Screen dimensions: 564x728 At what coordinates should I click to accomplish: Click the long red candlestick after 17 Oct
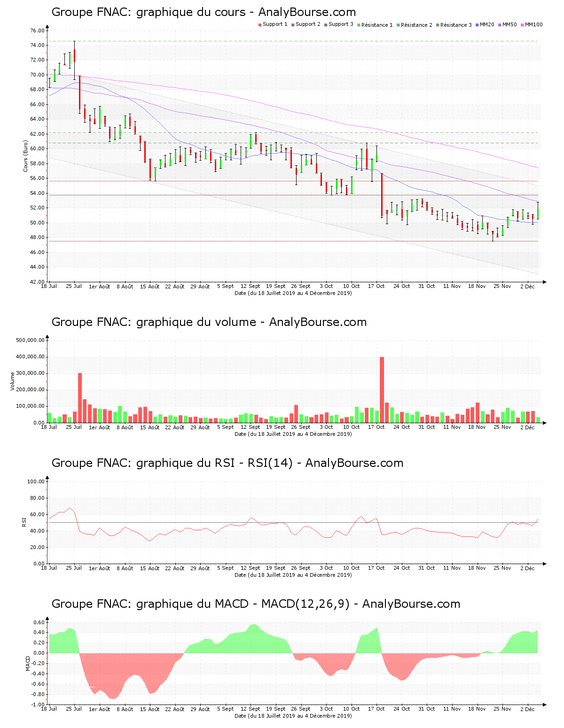coord(382,195)
